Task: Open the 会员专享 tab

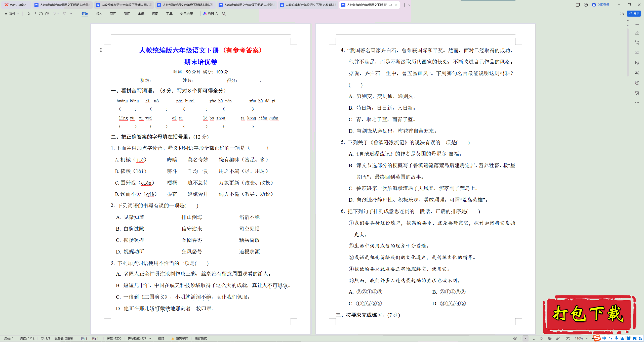Action: (x=186, y=14)
